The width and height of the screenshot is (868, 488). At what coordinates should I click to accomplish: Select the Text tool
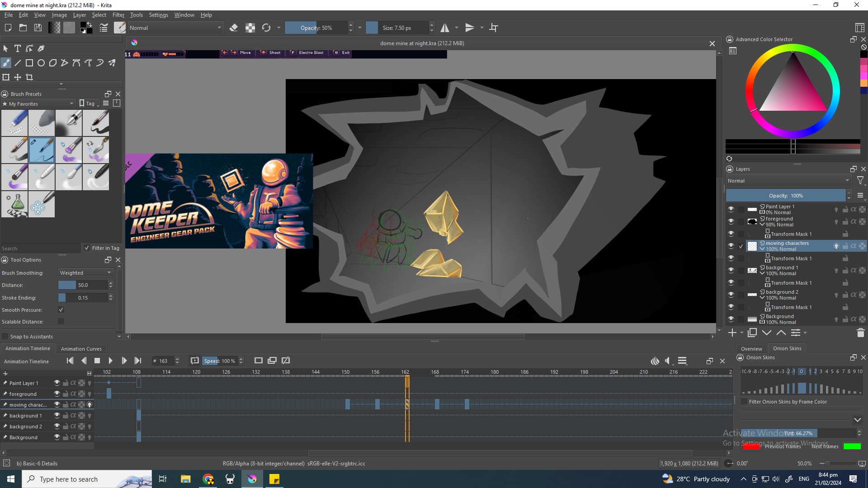[18, 48]
